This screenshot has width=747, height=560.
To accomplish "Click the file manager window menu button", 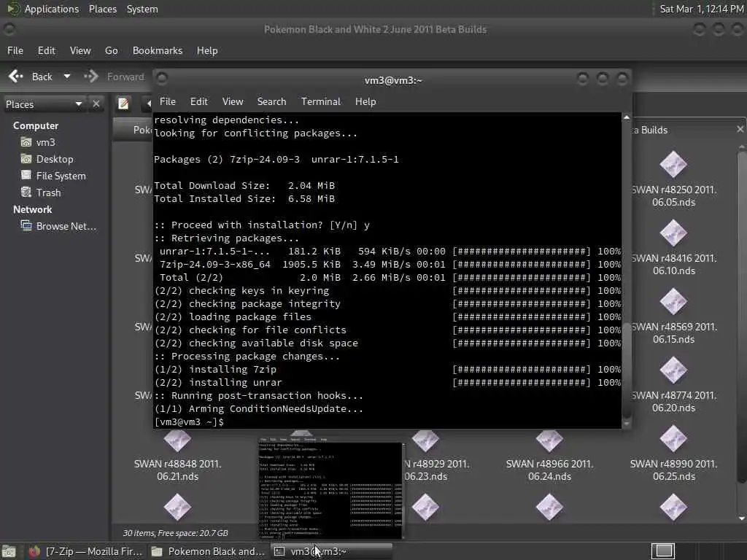I will point(9,29).
